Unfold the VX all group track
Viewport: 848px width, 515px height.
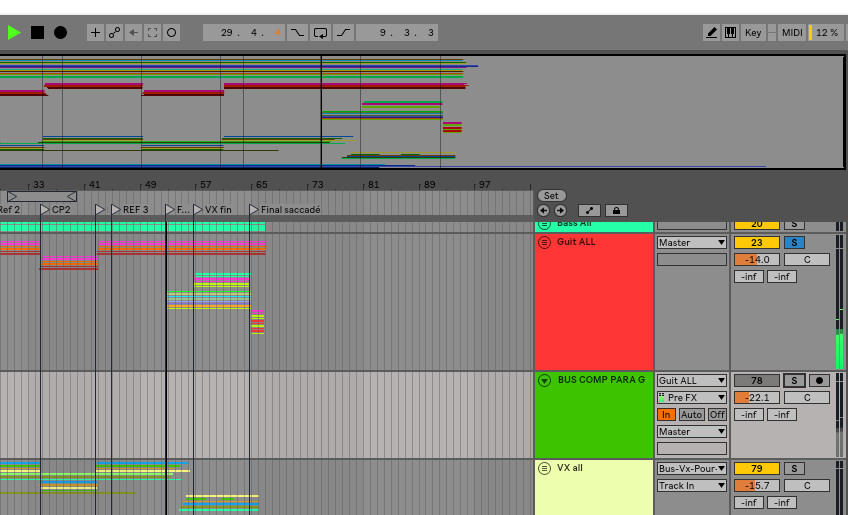tap(545, 468)
